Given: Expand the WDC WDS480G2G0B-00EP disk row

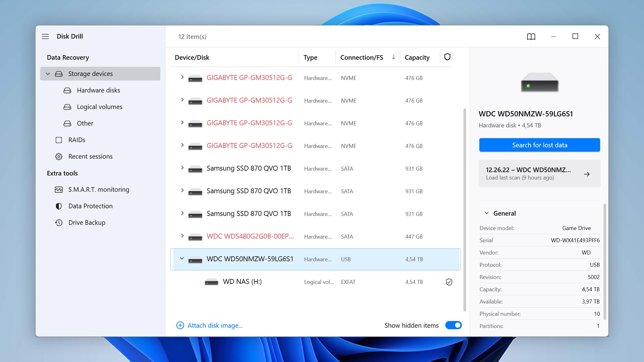Looking at the screenshot, I should (x=182, y=236).
